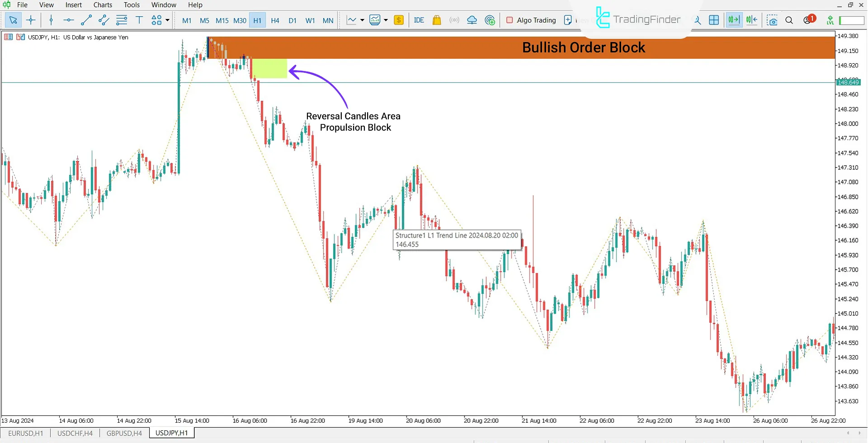
Task: Switch to the EURUSD,H1 tab
Action: tap(26, 433)
